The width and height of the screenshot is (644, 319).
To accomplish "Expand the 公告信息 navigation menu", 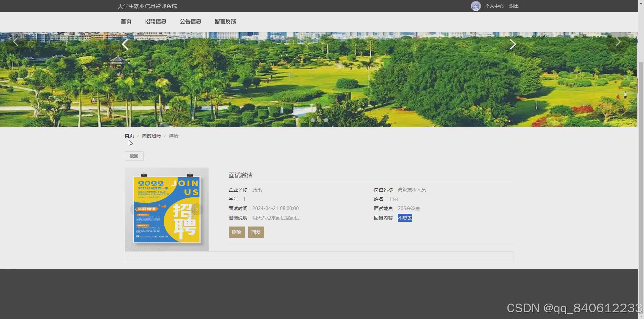I will [x=190, y=21].
